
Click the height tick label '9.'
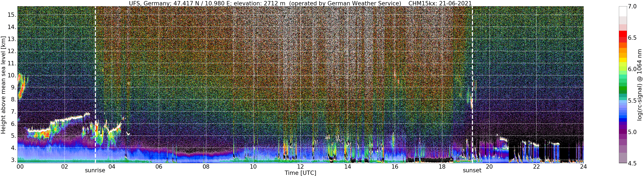tap(13, 87)
